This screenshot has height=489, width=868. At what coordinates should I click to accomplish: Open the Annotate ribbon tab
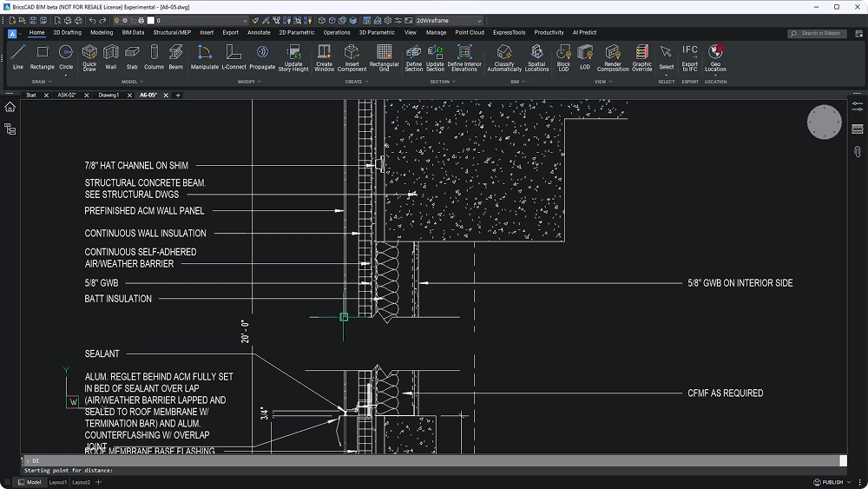click(x=259, y=33)
